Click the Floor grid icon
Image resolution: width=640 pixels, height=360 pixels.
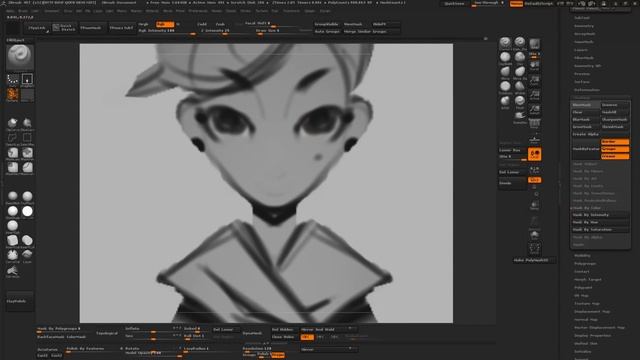534,140
